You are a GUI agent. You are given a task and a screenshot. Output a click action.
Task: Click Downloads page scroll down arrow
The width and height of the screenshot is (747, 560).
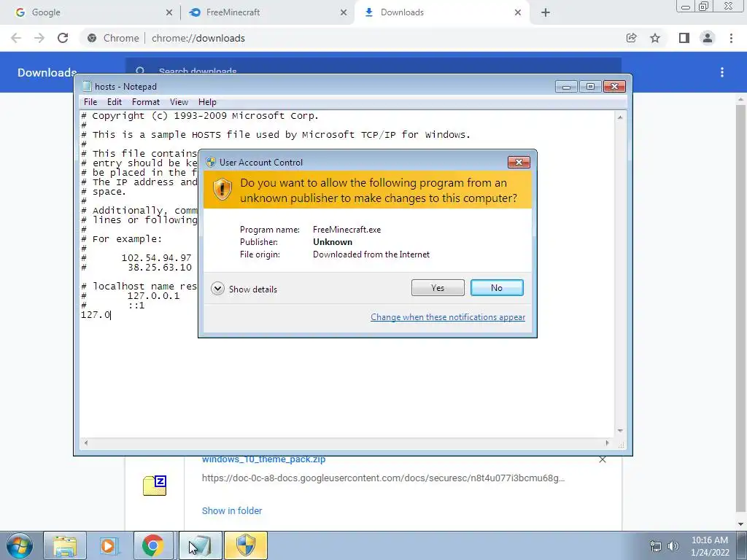740,524
